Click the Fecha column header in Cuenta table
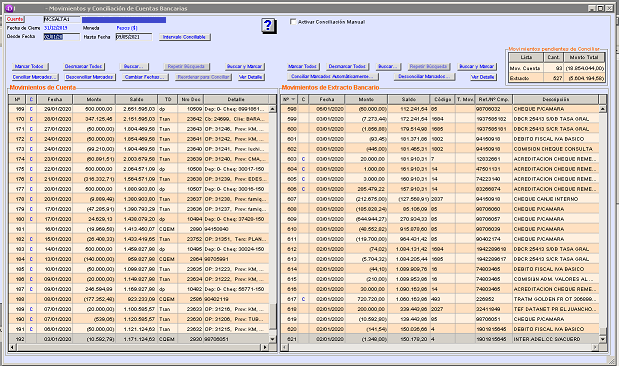This screenshot has height=366, width=619. [x=55, y=99]
